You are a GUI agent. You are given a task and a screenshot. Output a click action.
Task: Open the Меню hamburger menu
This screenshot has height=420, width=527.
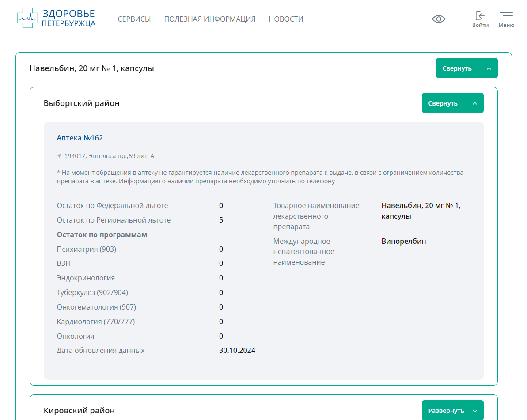click(x=506, y=19)
